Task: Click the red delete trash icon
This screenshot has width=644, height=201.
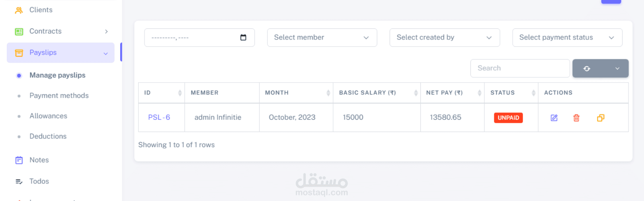Action: tap(576, 118)
